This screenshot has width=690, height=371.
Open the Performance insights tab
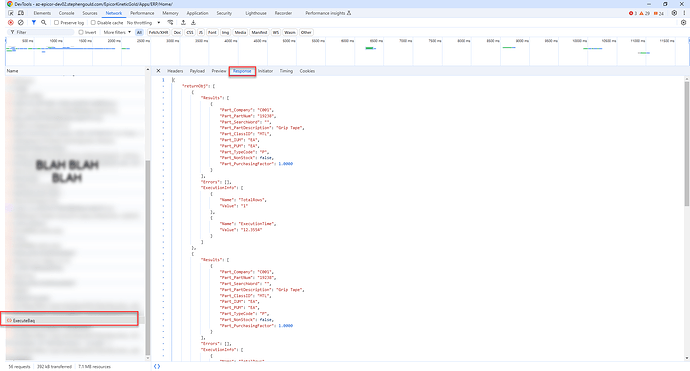pos(328,13)
